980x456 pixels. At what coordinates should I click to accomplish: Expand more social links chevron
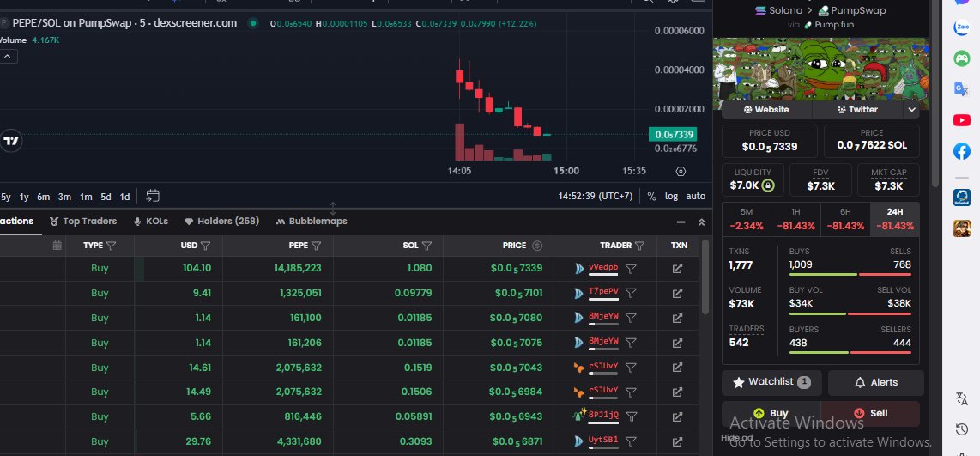point(911,109)
